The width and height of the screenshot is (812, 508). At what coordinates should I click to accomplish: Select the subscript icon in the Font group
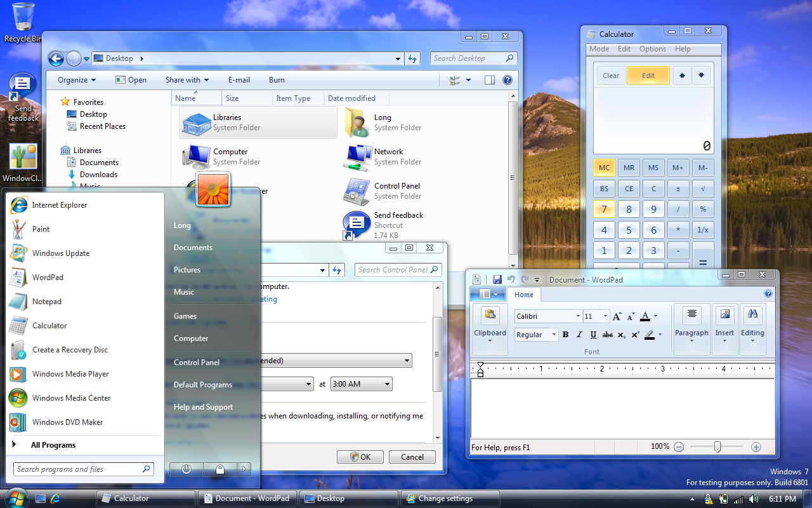(x=620, y=335)
